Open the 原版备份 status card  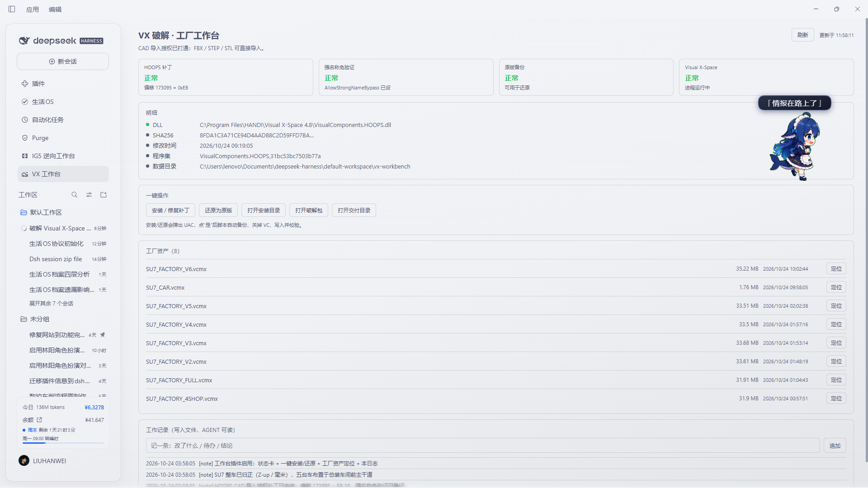click(x=586, y=77)
